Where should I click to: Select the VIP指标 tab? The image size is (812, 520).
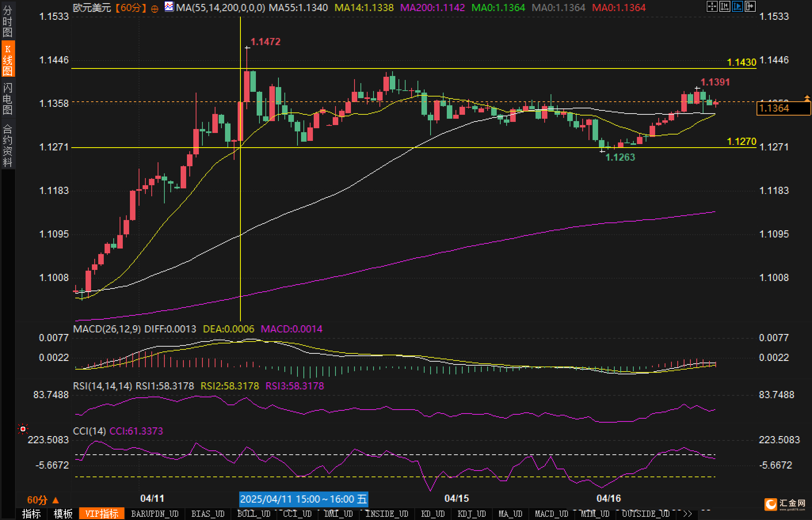coord(102,514)
